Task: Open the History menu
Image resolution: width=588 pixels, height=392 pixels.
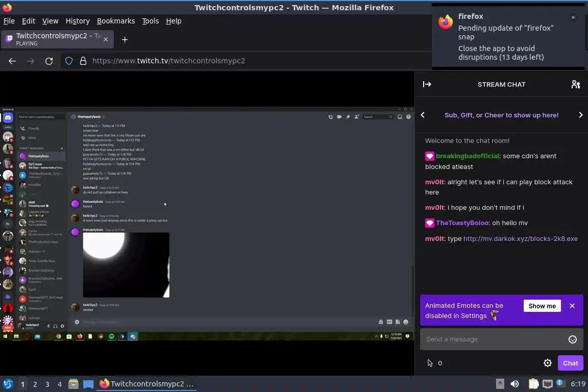Action: pyautogui.click(x=78, y=21)
